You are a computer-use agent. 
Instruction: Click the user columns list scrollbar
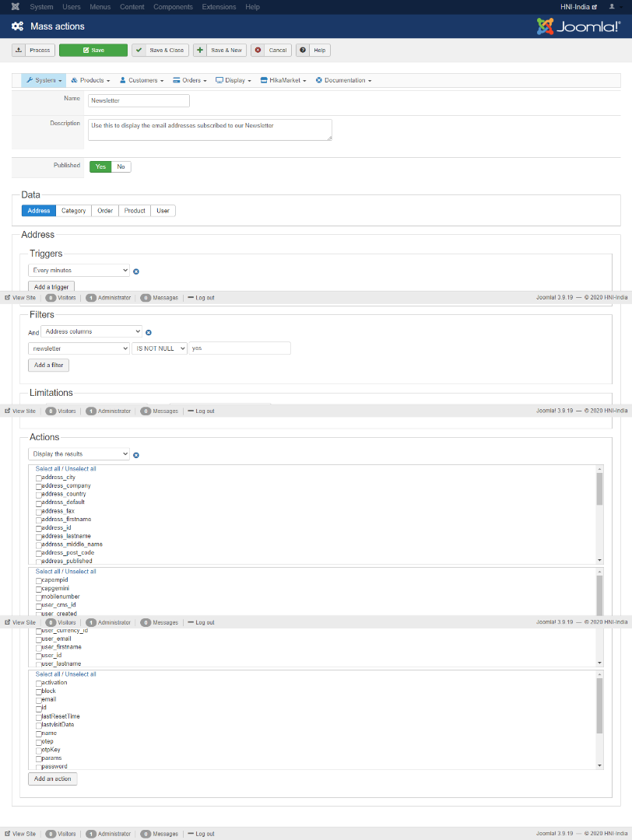pyautogui.click(x=599, y=595)
